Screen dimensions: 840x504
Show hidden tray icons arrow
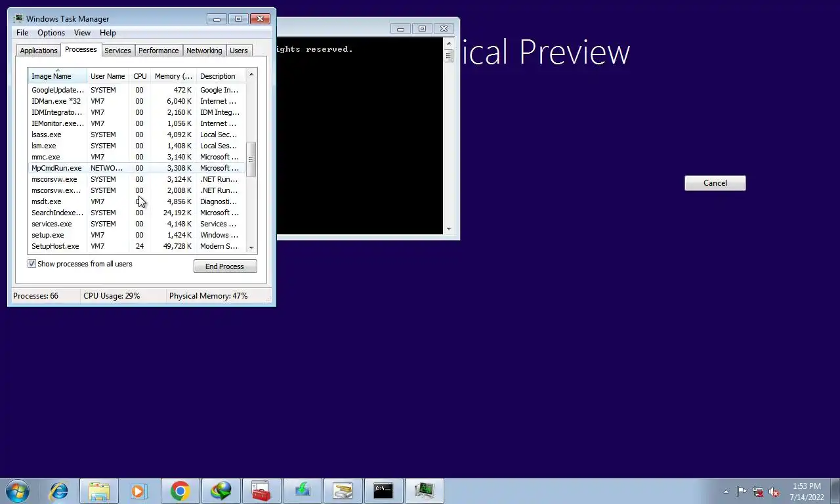point(726,492)
